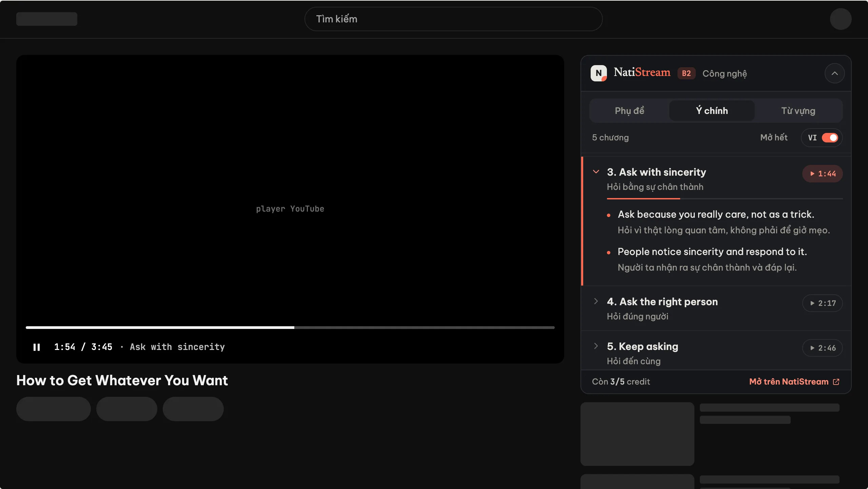Click the 'Còn 3/5 credit' text
This screenshot has height=489, width=868.
pos(621,382)
